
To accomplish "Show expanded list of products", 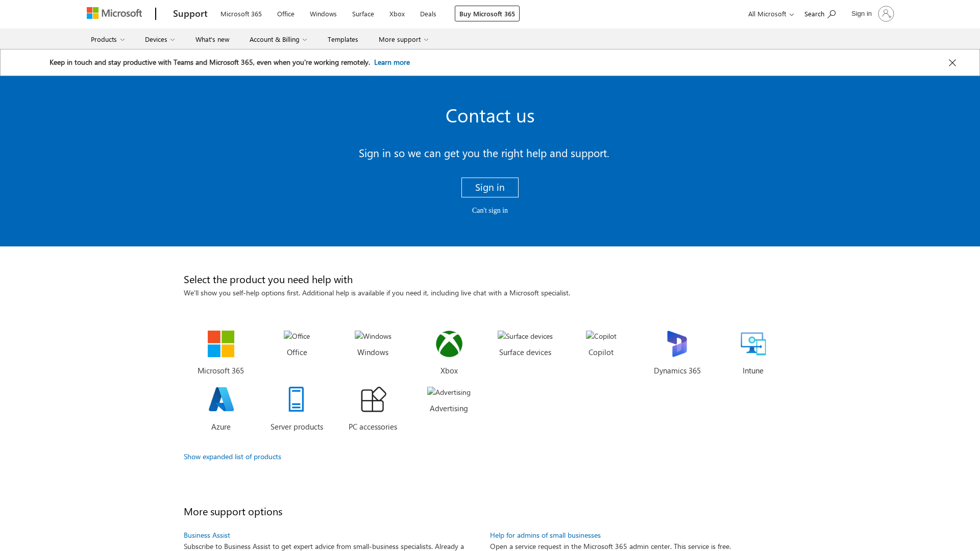I will click(x=232, y=457).
